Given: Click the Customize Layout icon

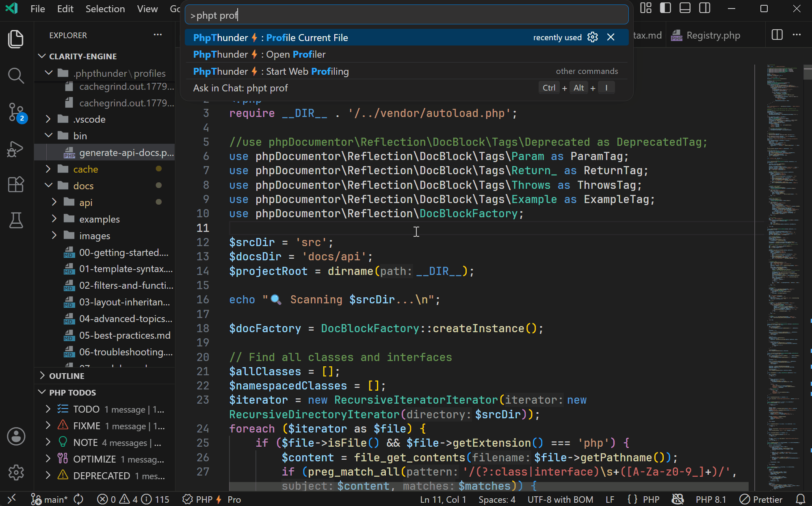Looking at the screenshot, I should click(646, 8).
